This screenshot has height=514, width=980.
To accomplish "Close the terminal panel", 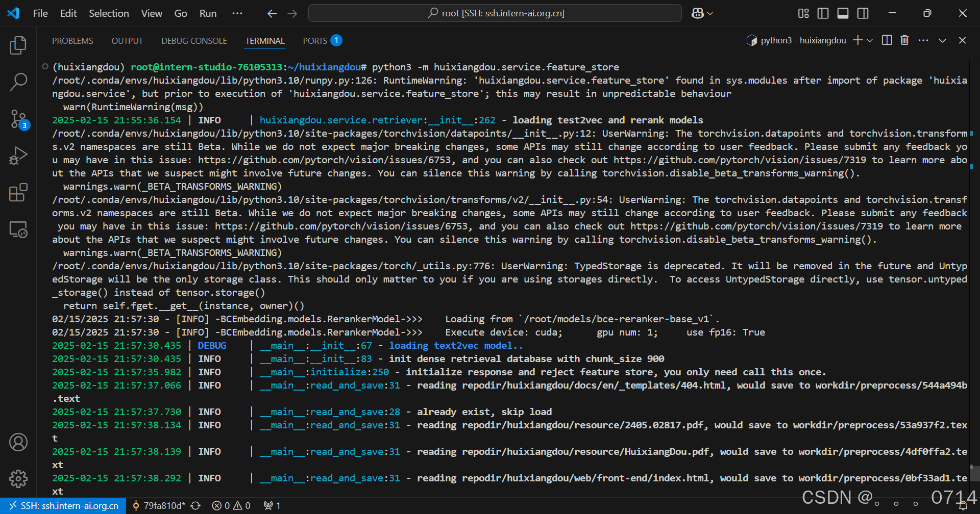I will 962,40.
